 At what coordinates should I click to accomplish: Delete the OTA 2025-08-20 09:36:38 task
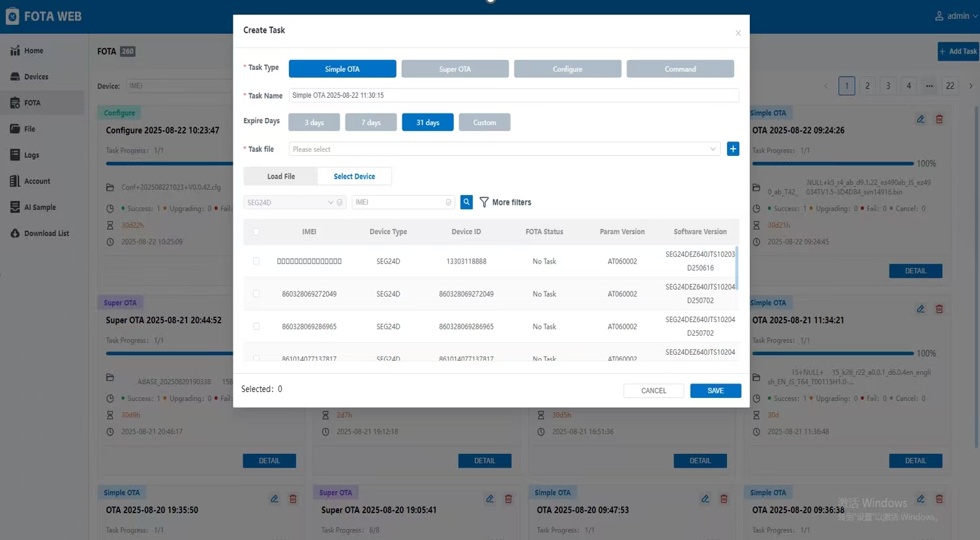pyautogui.click(x=940, y=499)
